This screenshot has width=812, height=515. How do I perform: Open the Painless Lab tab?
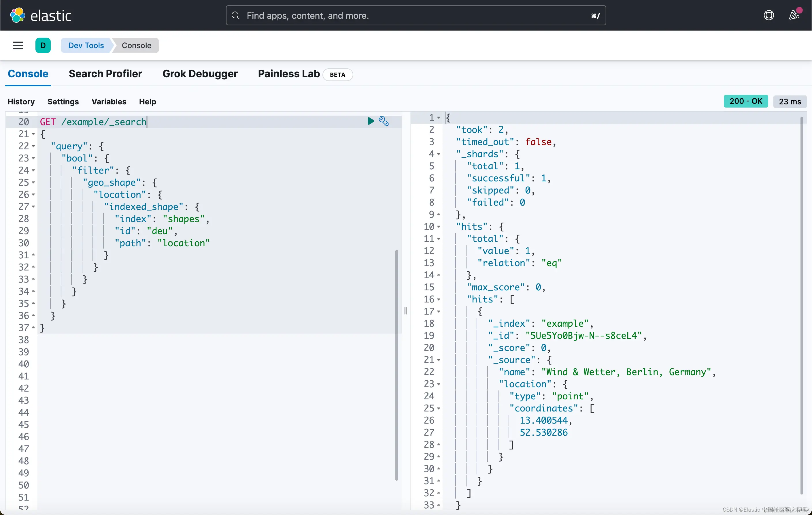pos(289,74)
